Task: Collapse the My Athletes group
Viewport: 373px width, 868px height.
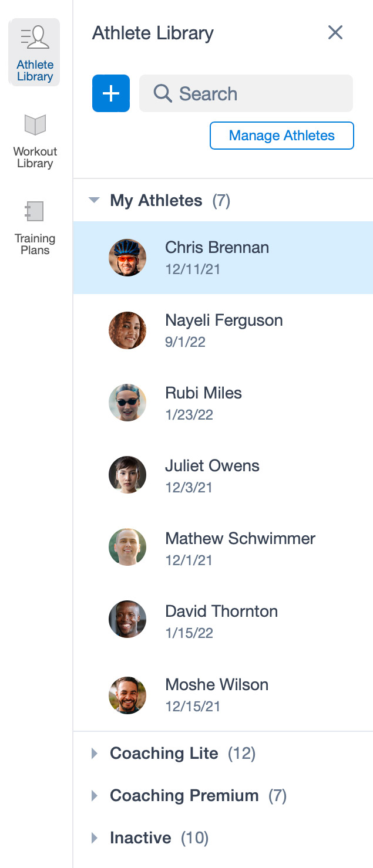Action: coord(94,201)
